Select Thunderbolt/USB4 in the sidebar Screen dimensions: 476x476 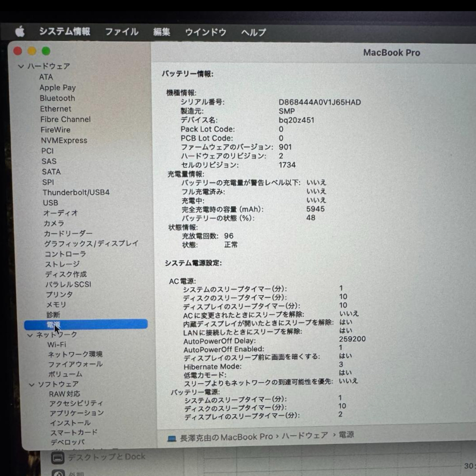76,193
